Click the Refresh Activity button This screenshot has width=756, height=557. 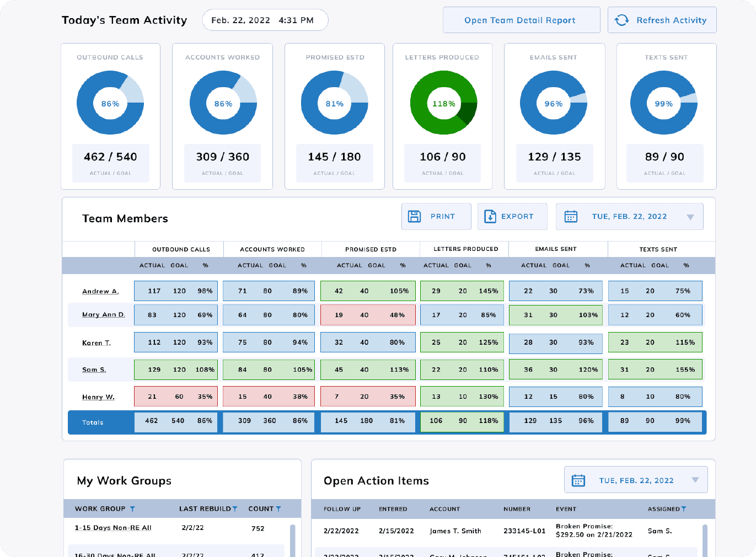(662, 19)
